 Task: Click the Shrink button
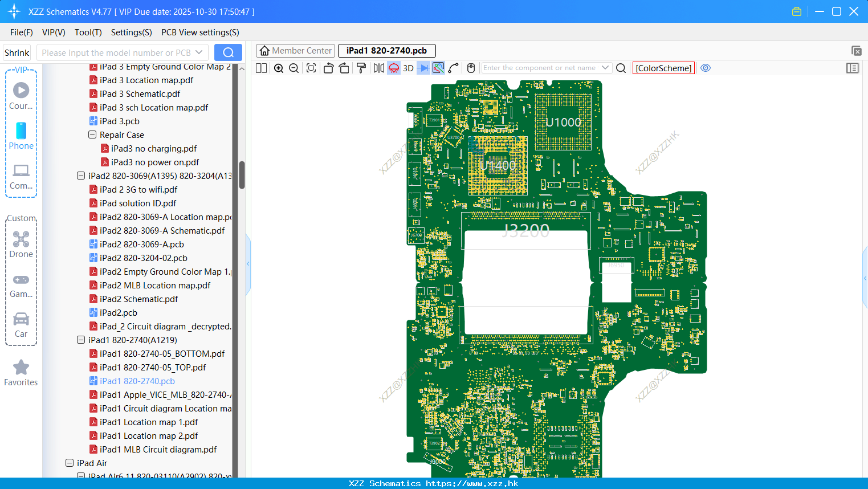pyautogui.click(x=17, y=52)
